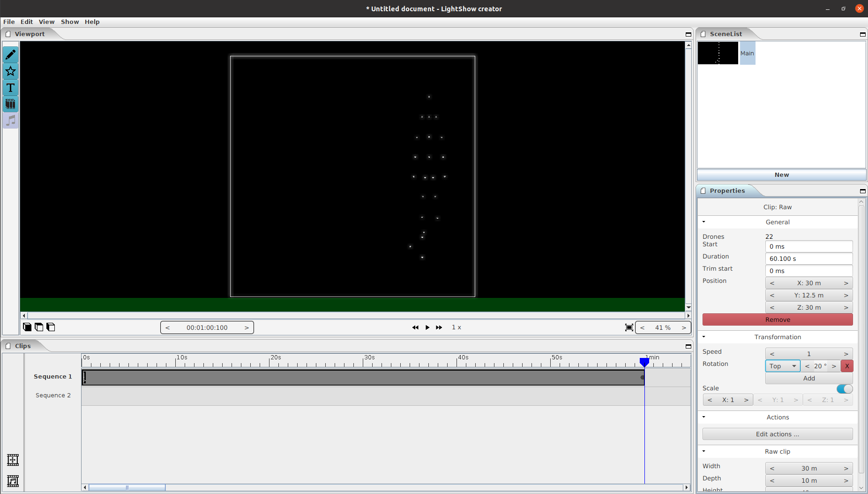The height and width of the screenshot is (494, 868).
Task: Toggle the Scale lock switch
Action: (x=844, y=388)
